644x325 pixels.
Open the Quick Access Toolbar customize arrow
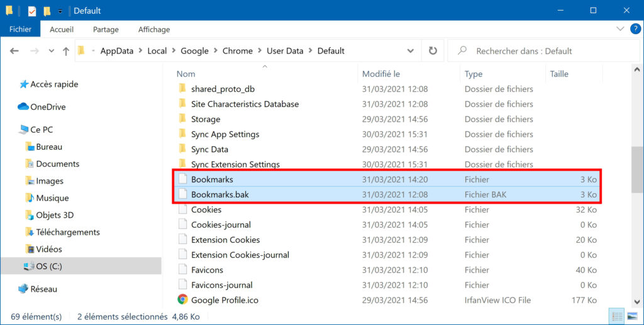[x=60, y=11]
